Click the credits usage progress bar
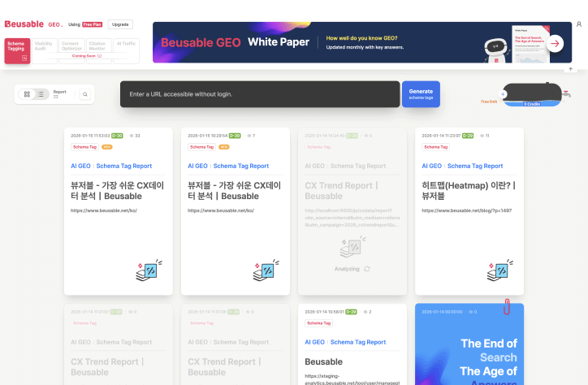Image resolution: width=588 pixels, height=385 pixels. coord(531,104)
